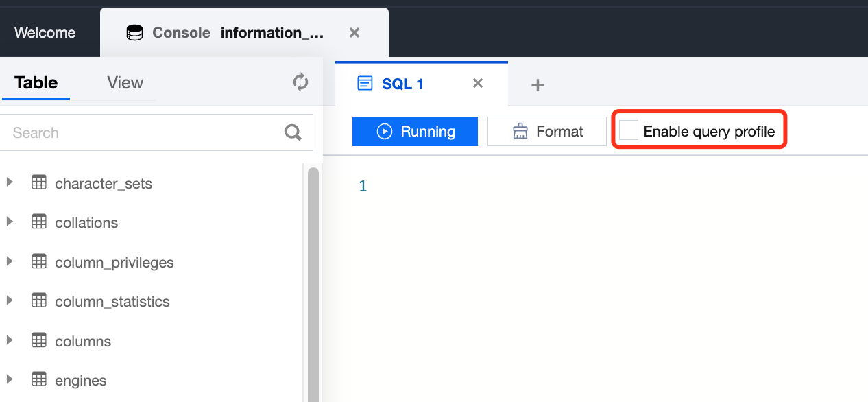
Task: Expand the columns table node
Action: 10,340
